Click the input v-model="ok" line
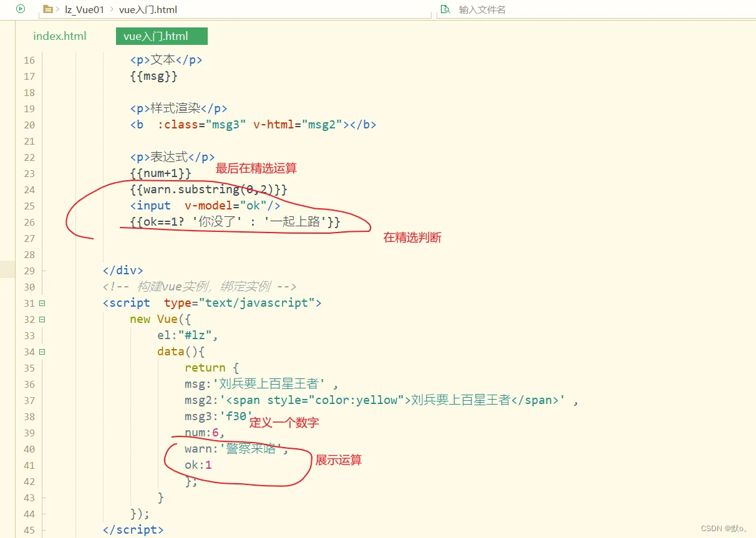This screenshot has width=756, height=538. coord(205,206)
